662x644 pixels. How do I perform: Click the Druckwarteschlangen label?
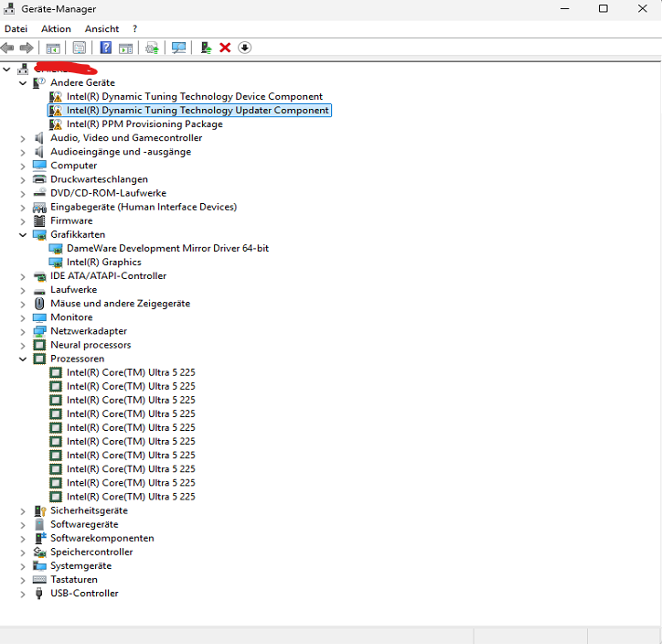(100, 179)
